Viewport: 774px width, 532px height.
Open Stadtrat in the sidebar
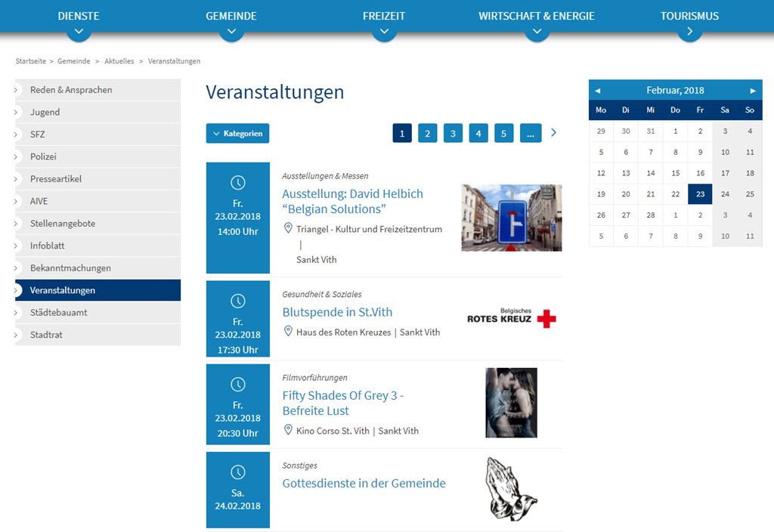(x=98, y=335)
